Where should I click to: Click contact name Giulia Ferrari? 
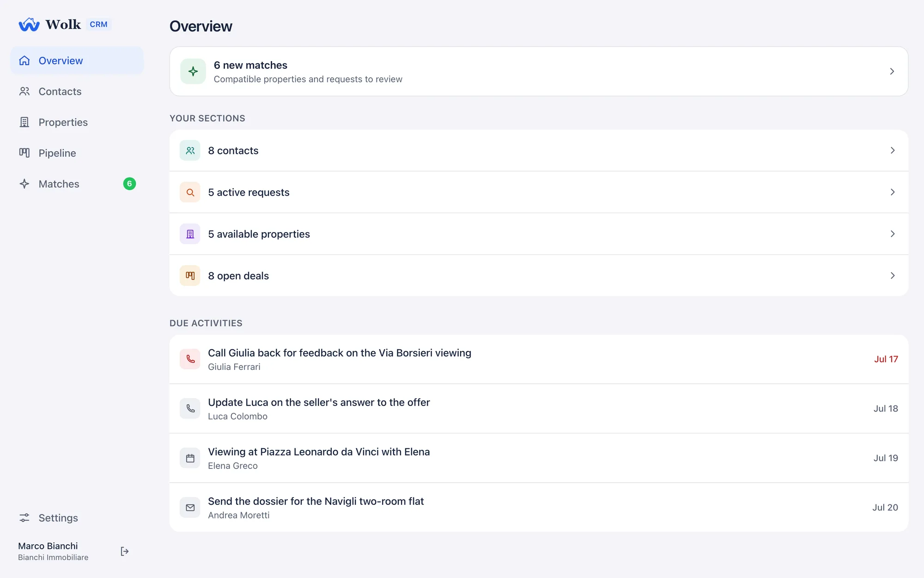coord(234,367)
